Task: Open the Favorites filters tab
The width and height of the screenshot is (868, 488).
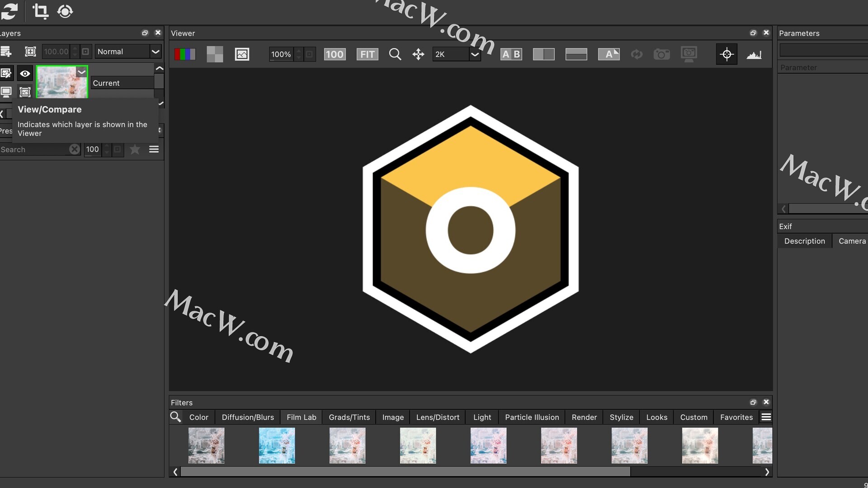Action: (736, 417)
